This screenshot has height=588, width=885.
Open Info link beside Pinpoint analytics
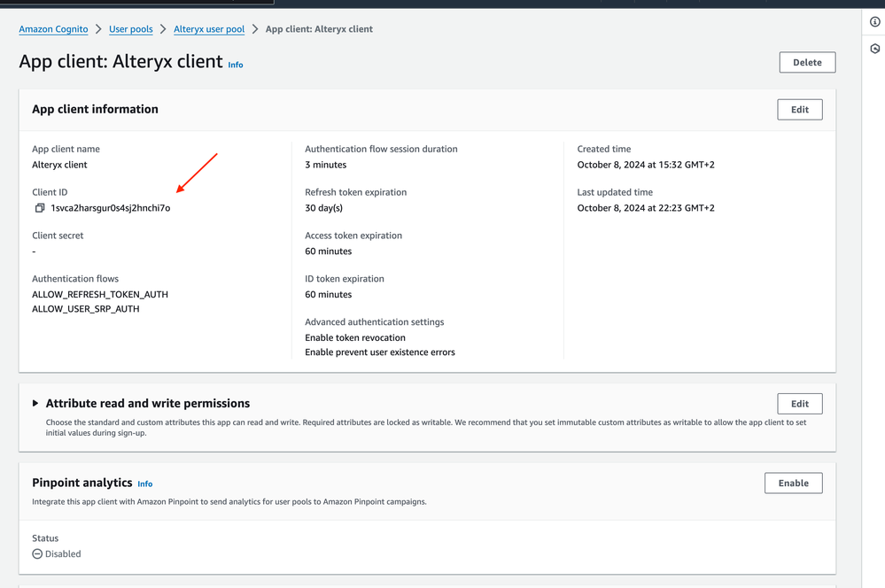point(145,484)
